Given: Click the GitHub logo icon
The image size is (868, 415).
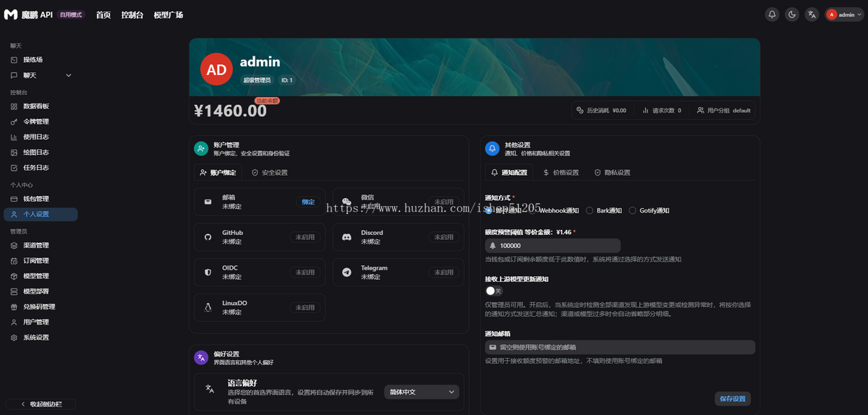Looking at the screenshot, I should pyautogui.click(x=208, y=237).
